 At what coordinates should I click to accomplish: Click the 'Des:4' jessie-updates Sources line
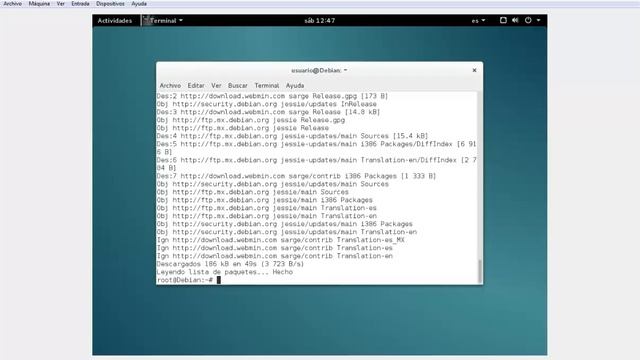pos(292,136)
